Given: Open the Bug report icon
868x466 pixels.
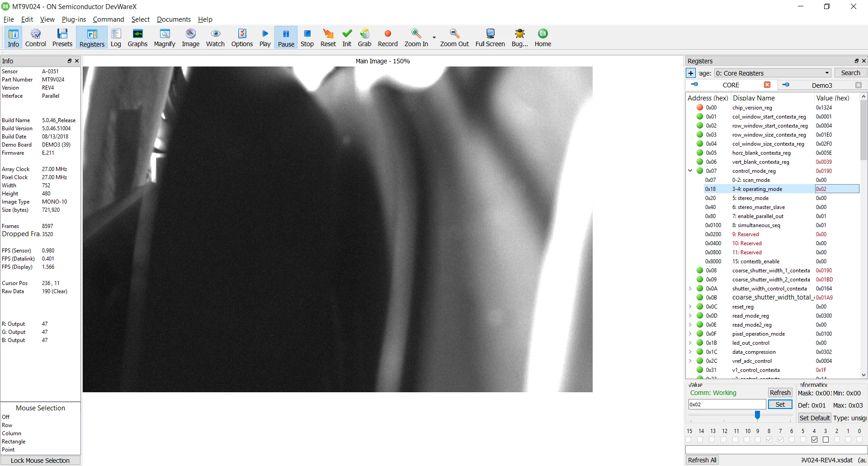Looking at the screenshot, I should click(520, 38).
